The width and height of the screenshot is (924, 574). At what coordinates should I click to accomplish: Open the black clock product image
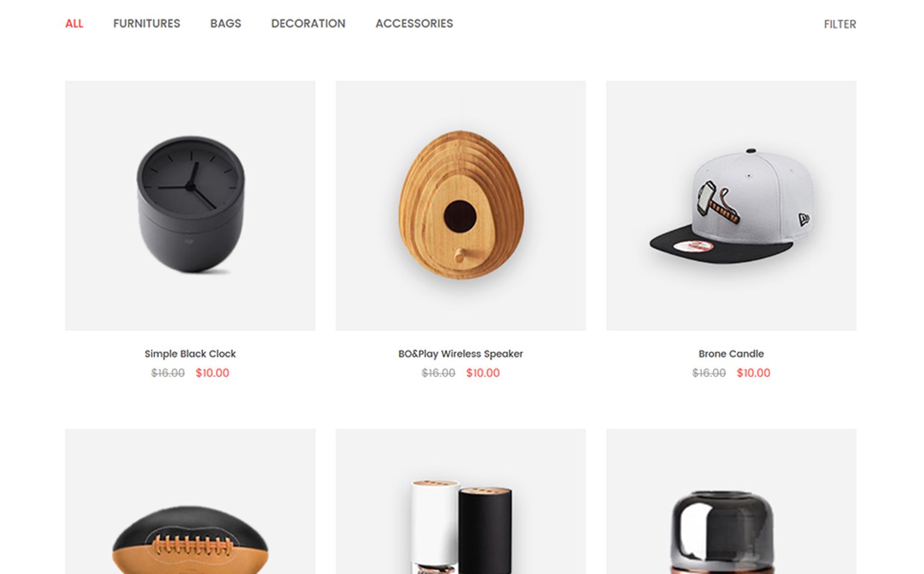pyautogui.click(x=190, y=206)
